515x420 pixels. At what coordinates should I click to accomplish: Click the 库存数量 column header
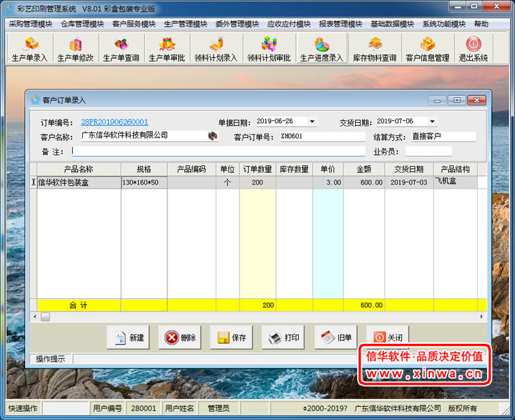(295, 169)
